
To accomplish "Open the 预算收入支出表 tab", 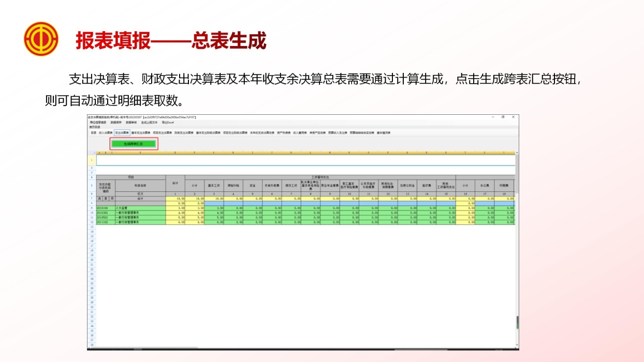I will [338, 132].
